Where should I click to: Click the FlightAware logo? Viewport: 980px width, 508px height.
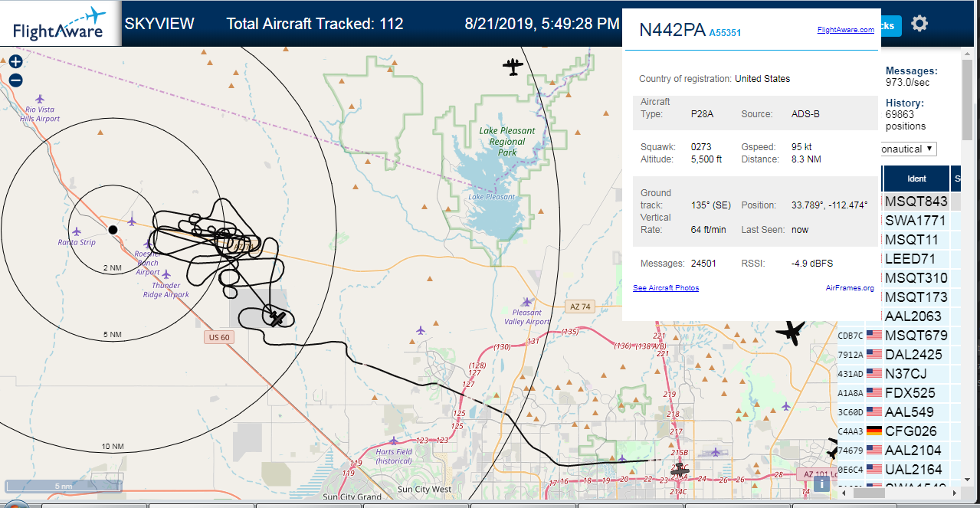point(58,24)
